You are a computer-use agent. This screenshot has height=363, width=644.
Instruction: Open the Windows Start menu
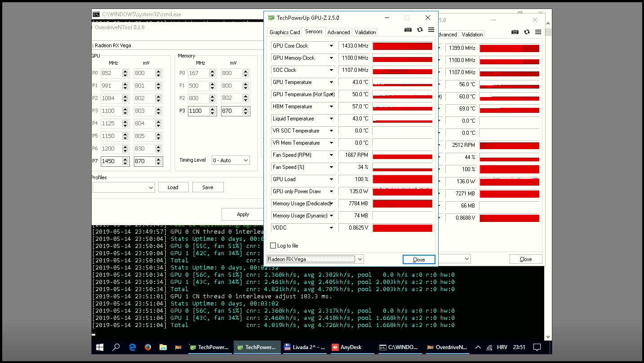(99, 347)
